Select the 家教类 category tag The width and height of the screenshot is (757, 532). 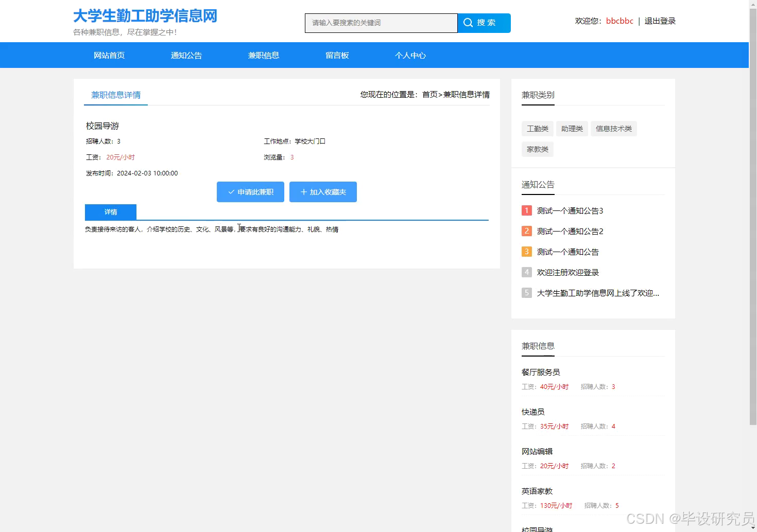[538, 149]
